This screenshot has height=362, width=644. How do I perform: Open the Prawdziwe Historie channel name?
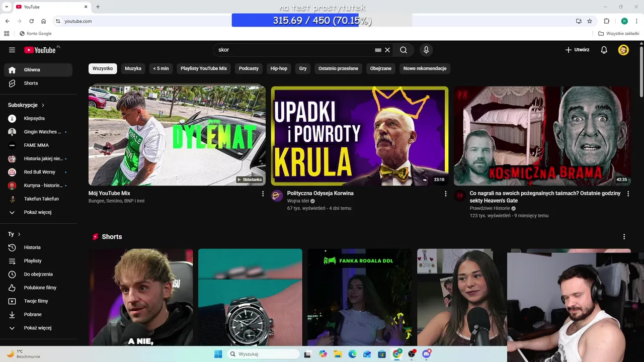pyautogui.click(x=490, y=208)
